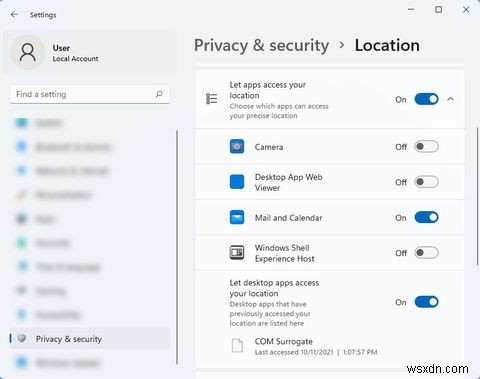Minimize the Settings window
The width and height of the screenshot is (480, 379).
pyautogui.click(x=411, y=10)
